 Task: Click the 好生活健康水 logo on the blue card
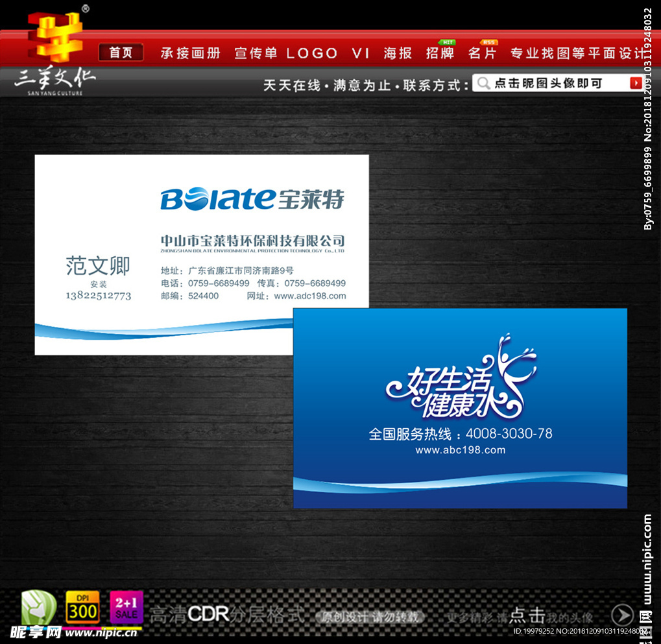pyautogui.click(x=462, y=377)
